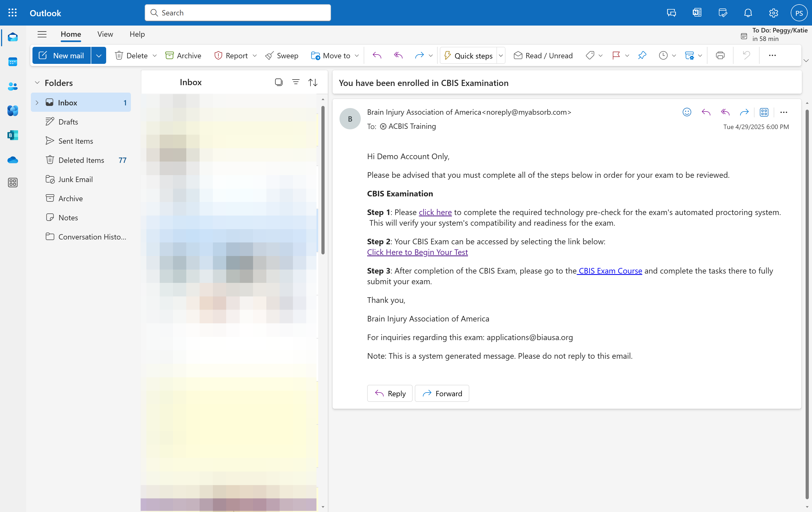Click the sender avatar B
The width and height of the screenshot is (812, 512).
(350, 119)
